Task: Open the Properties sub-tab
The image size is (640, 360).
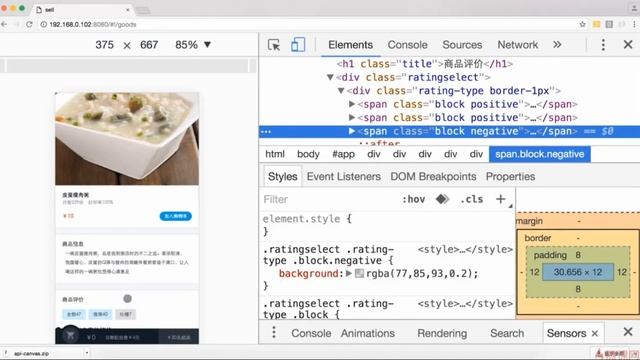Action: 510,176
